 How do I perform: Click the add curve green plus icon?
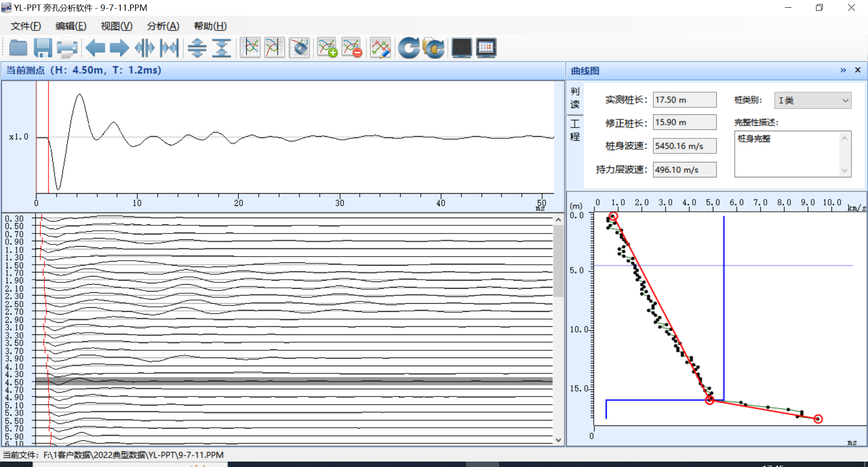[x=327, y=48]
